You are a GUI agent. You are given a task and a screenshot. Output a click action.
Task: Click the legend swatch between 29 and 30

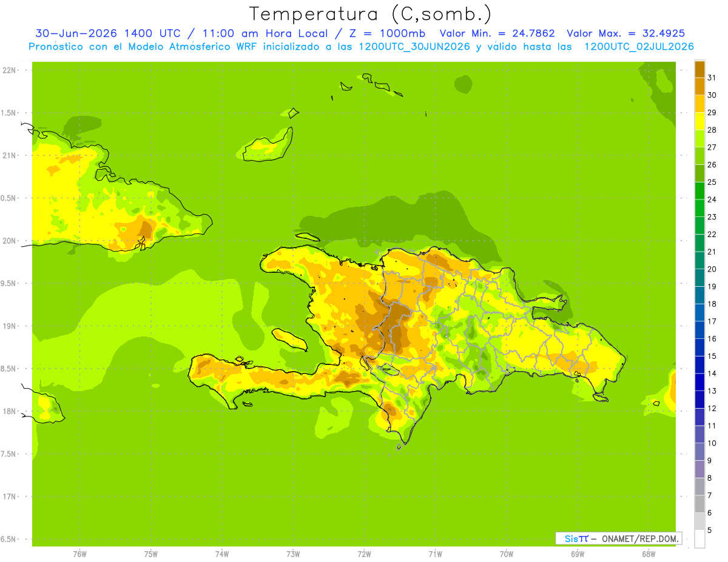[699, 104]
